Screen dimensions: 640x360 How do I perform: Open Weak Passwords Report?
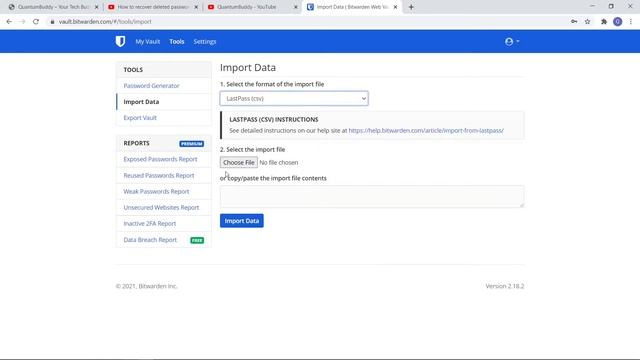click(x=156, y=191)
